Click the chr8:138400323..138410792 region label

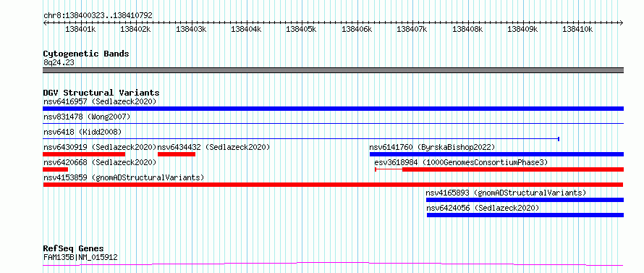(x=98, y=15)
